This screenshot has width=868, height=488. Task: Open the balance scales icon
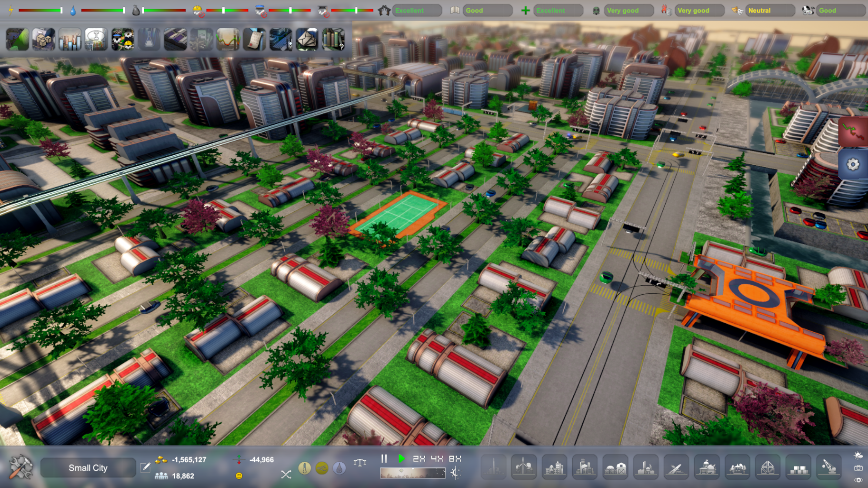[x=360, y=462]
